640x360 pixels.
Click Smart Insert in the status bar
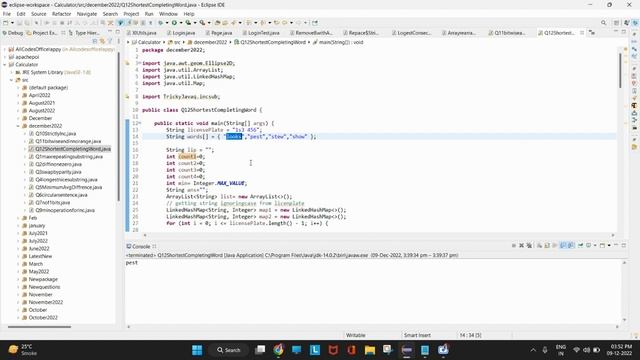[417, 335]
